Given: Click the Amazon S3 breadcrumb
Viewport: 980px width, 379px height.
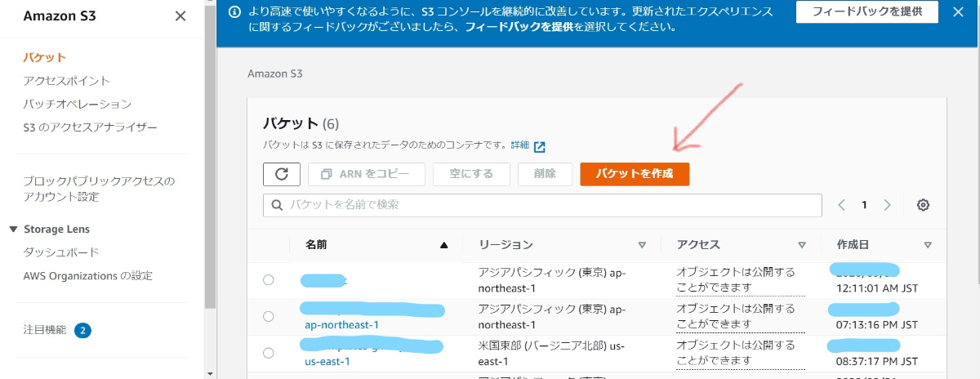Looking at the screenshot, I should [x=275, y=74].
